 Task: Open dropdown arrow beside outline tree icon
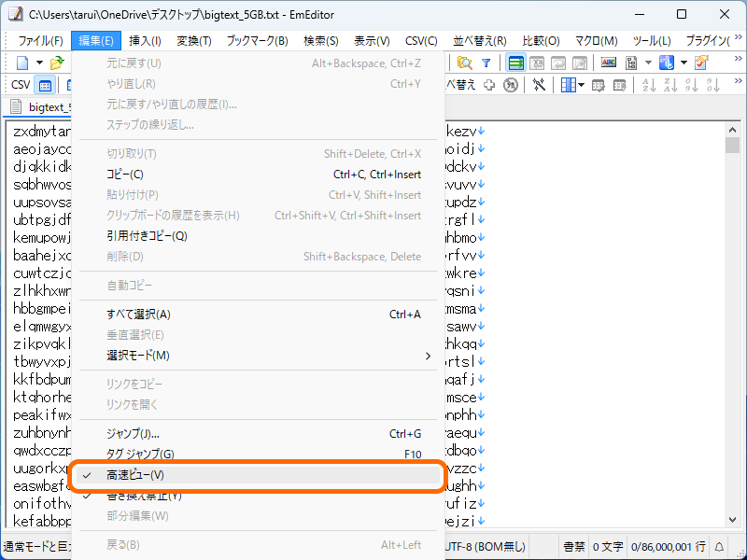tap(648, 63)
